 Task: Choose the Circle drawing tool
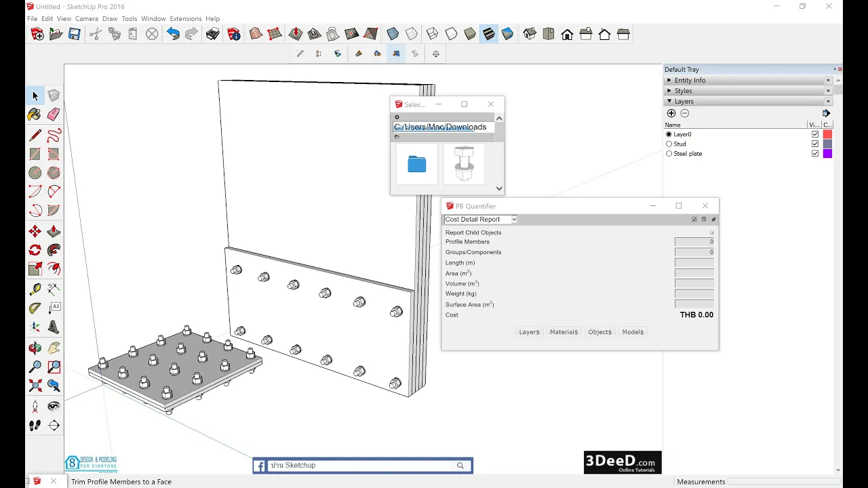pos(35,173)
